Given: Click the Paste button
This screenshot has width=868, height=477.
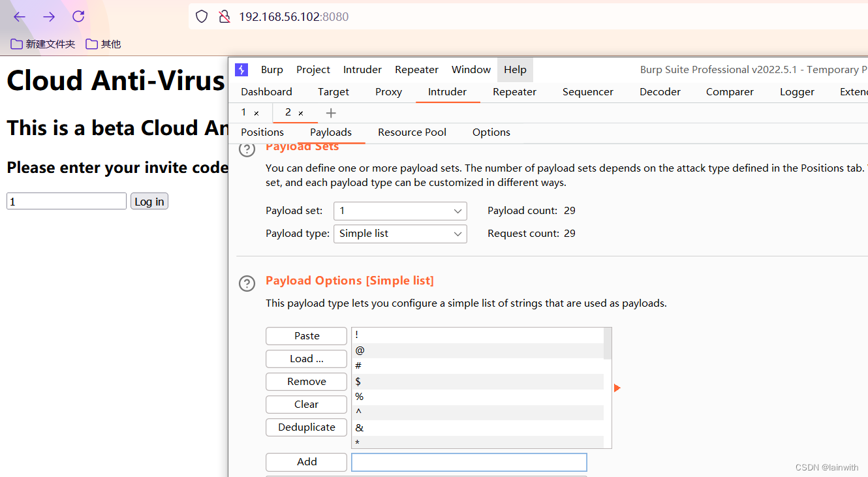Looking at the screenshot, I should pyautogui.click(x=306, y=336).
